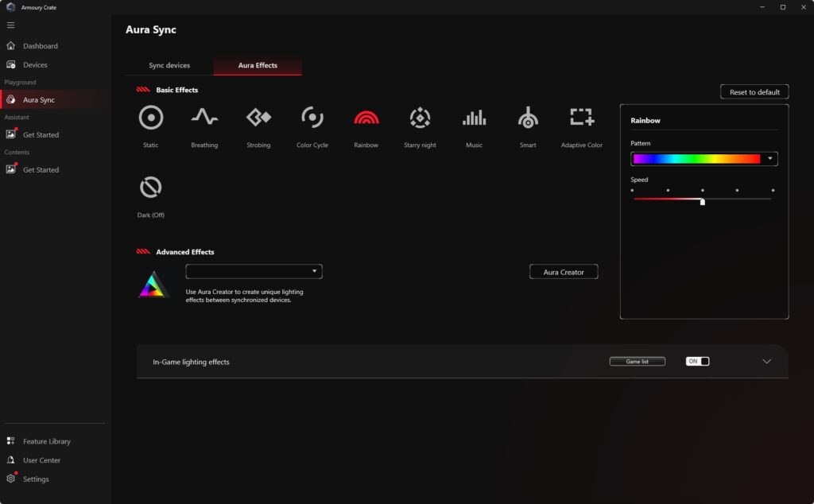Select the Static lighting effect icon
This screenshot has height=504, width=814.
click(151, 118)
